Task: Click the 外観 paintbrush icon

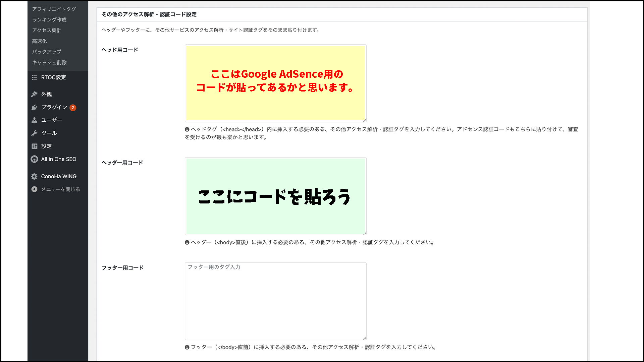Action: point(34,94)
